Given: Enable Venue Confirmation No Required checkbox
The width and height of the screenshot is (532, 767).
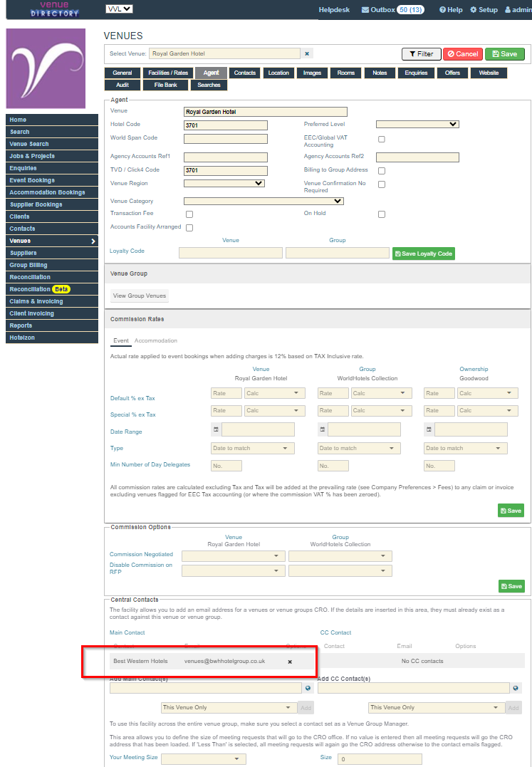Looking at the screenshot, I should (382, 184).
